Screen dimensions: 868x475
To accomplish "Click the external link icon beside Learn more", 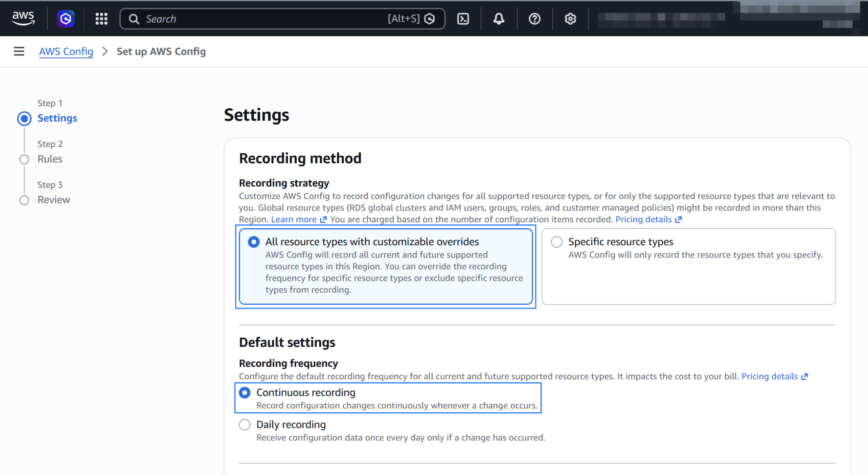I will pos(323,219).
